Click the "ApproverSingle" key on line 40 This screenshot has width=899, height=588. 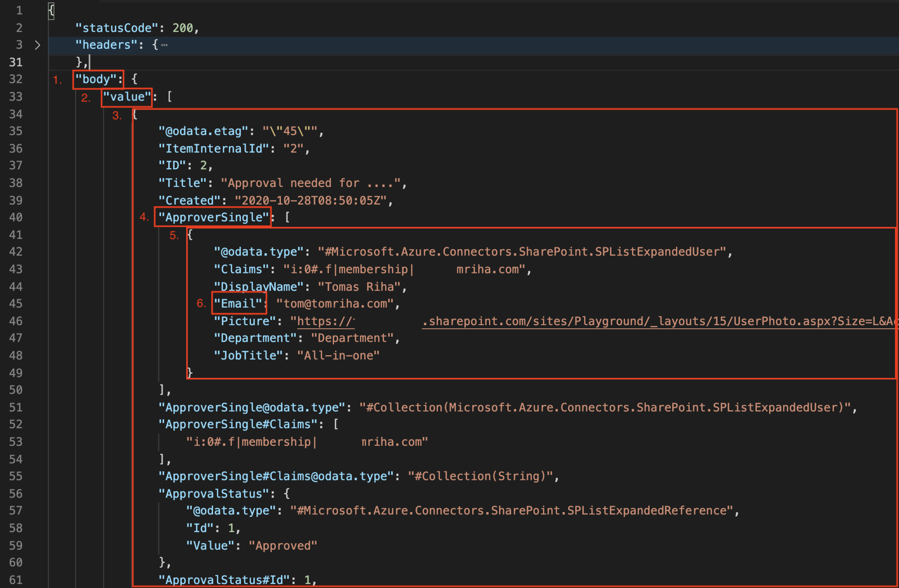[x=213, y=217]
